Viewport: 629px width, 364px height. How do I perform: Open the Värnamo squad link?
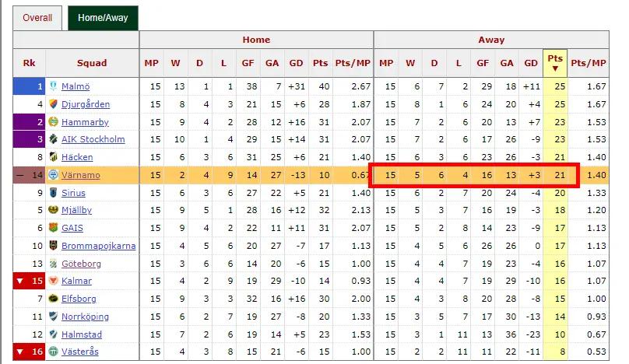click(81, 175)
